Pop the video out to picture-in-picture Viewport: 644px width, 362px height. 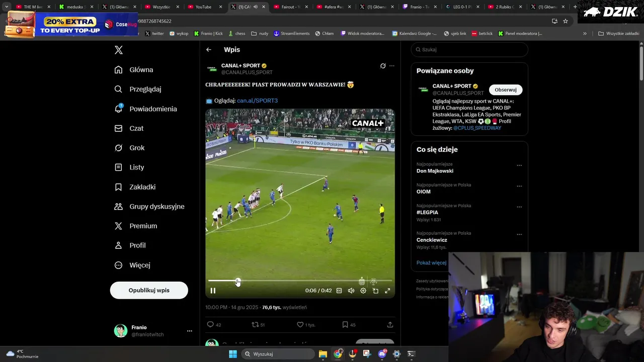tap(375, 291)
